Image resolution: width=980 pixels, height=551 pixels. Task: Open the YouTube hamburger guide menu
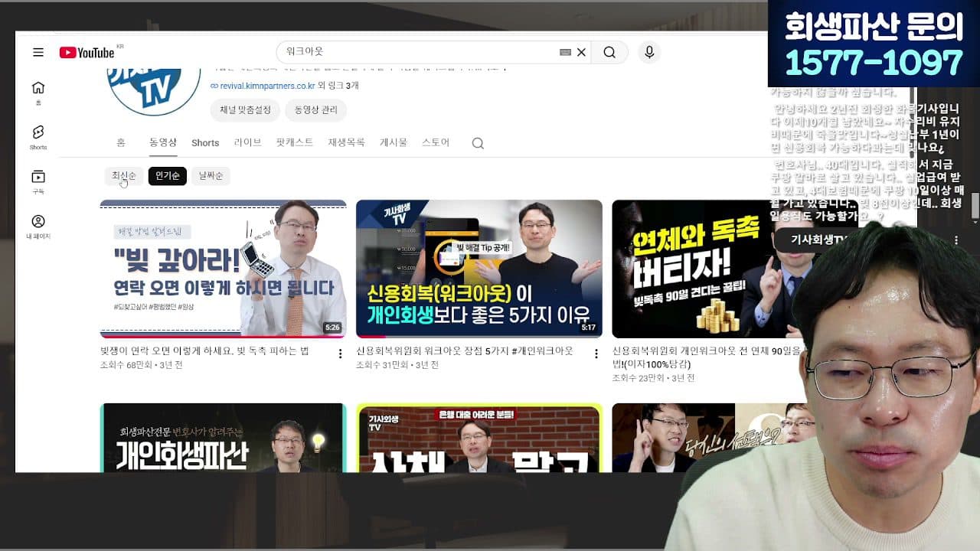tap(38, 52)
